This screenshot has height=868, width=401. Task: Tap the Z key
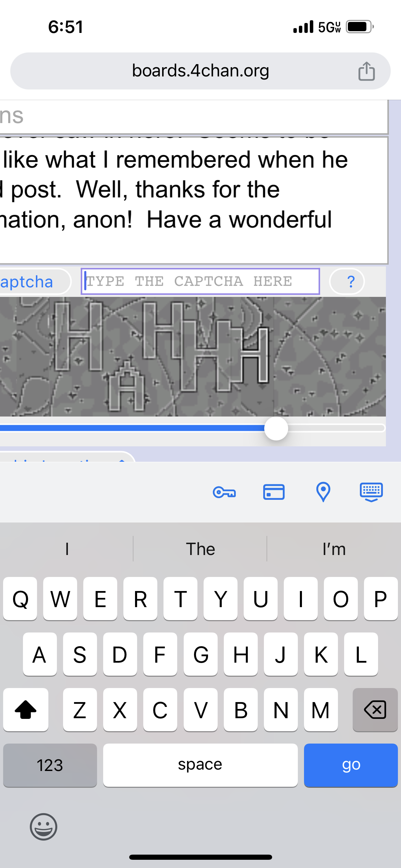coord(80,710)
